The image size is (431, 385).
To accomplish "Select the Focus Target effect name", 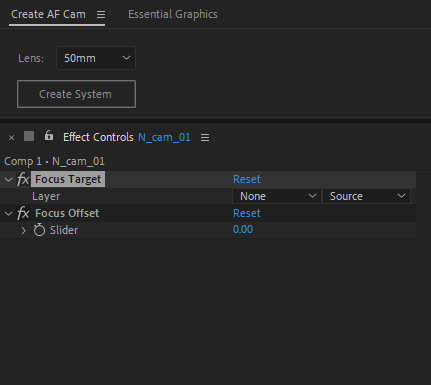I will (68, 179).
